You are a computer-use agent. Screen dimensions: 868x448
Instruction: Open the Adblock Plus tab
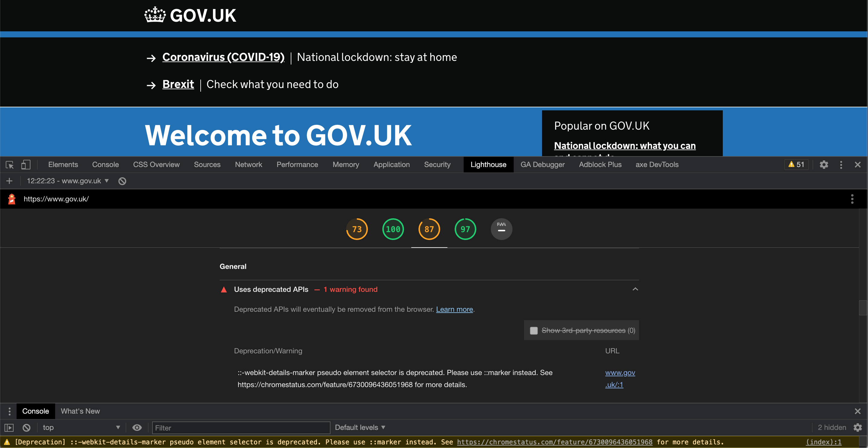point(600,165)
